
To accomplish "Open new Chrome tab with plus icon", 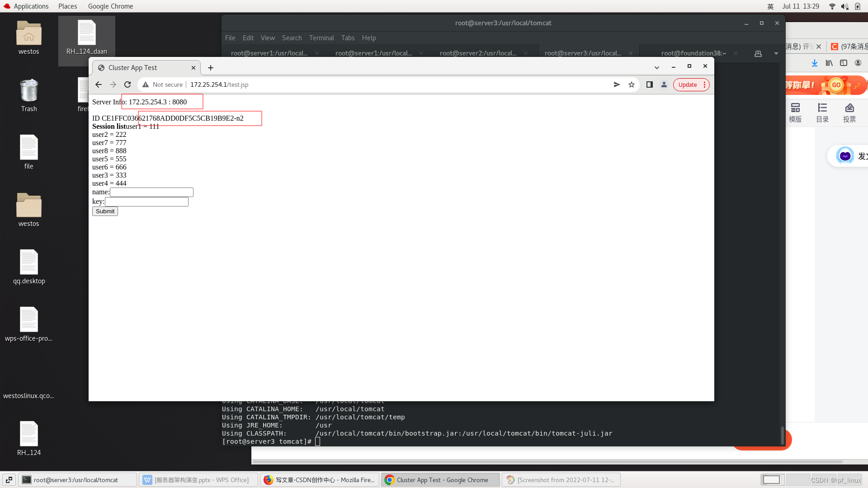I will (211, 68).
